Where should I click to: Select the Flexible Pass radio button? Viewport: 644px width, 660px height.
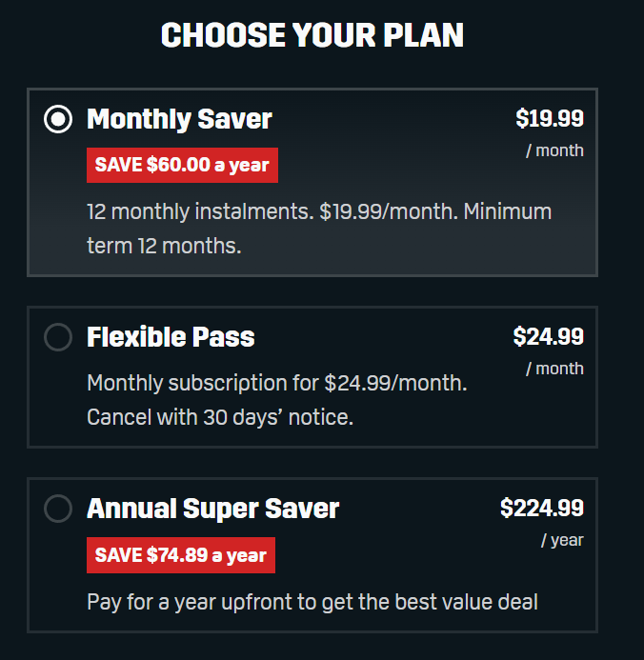click(x=58, y=337)
